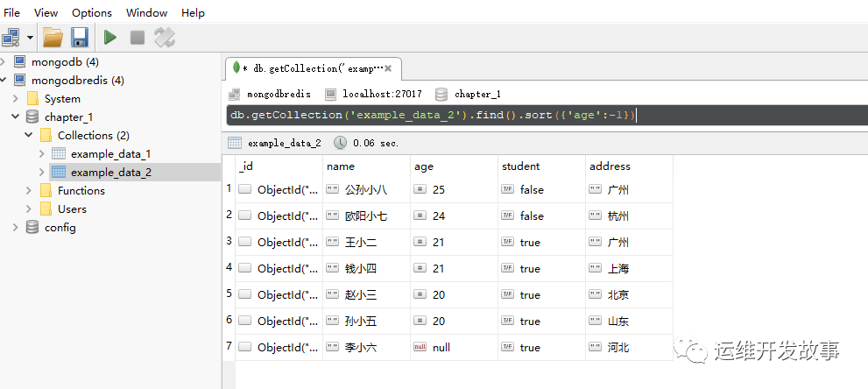Select the address cell 河北

pos(630,348)
